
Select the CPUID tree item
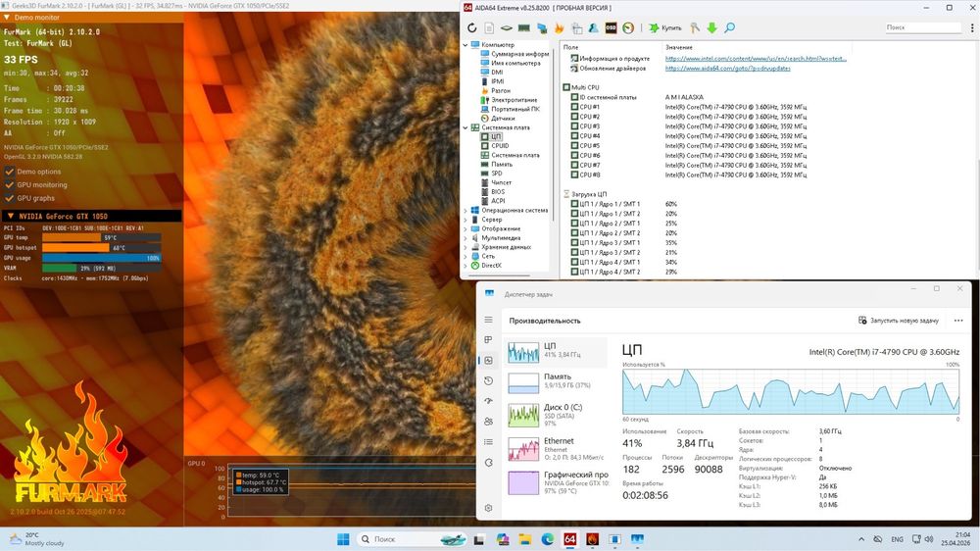tap(494, 146)
